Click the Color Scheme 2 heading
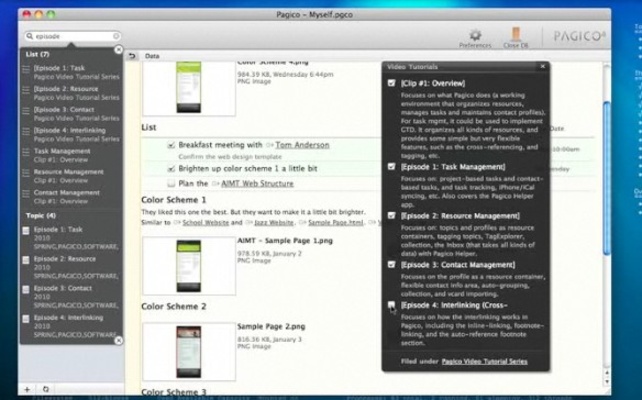Screen dimensions: 642x400 tap(174, 306)
